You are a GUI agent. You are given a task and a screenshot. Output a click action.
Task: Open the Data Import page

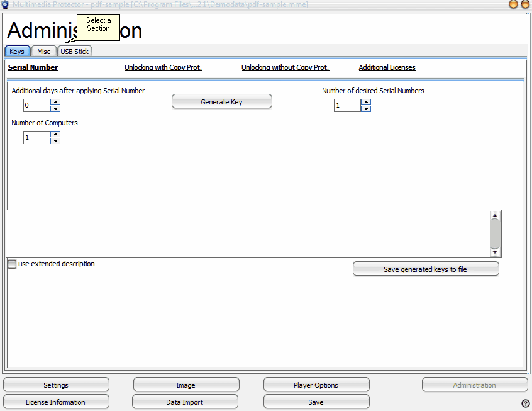pyautogui.click(x=184, y=402)
